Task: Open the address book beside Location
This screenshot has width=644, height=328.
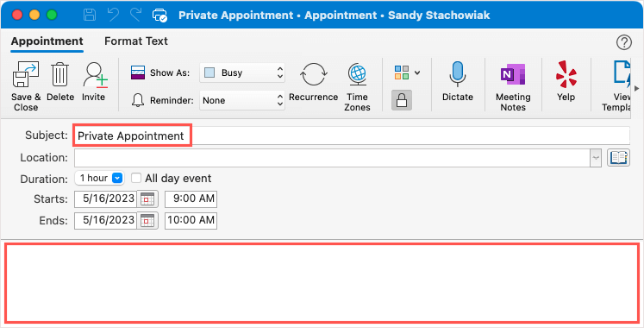Action: (618, 158)
